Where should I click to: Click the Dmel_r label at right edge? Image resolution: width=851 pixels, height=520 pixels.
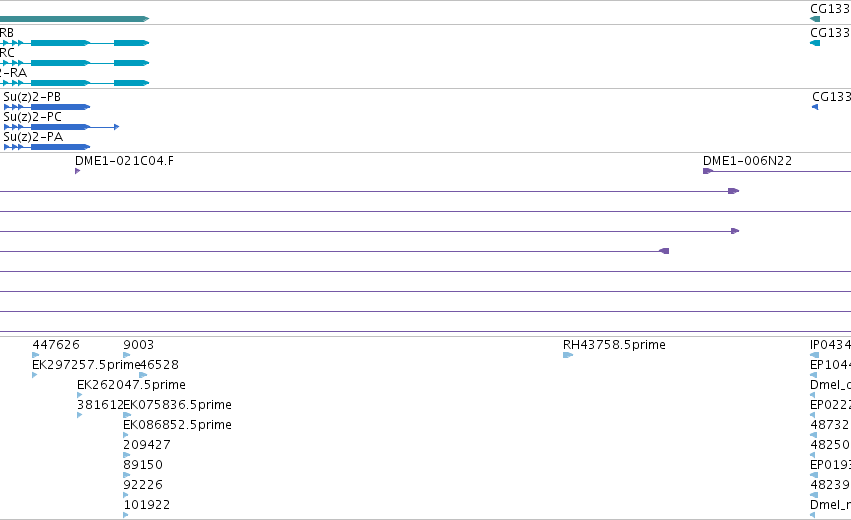(x=830, y=505)
